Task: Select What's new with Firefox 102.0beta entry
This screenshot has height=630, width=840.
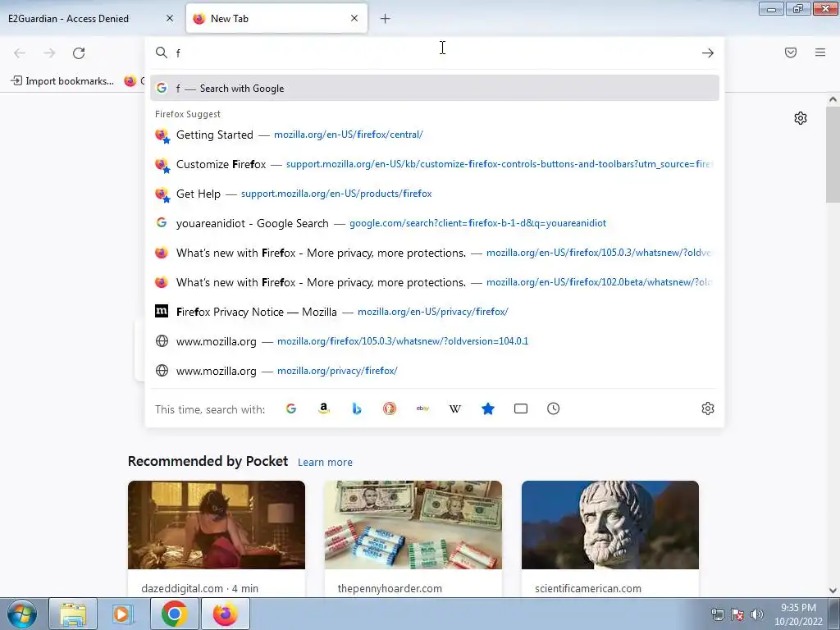Action: pyautogui.click(x=435, y=282)
